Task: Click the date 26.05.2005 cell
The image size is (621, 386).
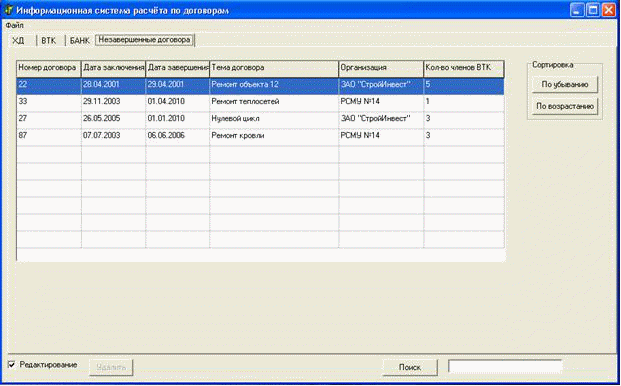Action: [113, 120]
